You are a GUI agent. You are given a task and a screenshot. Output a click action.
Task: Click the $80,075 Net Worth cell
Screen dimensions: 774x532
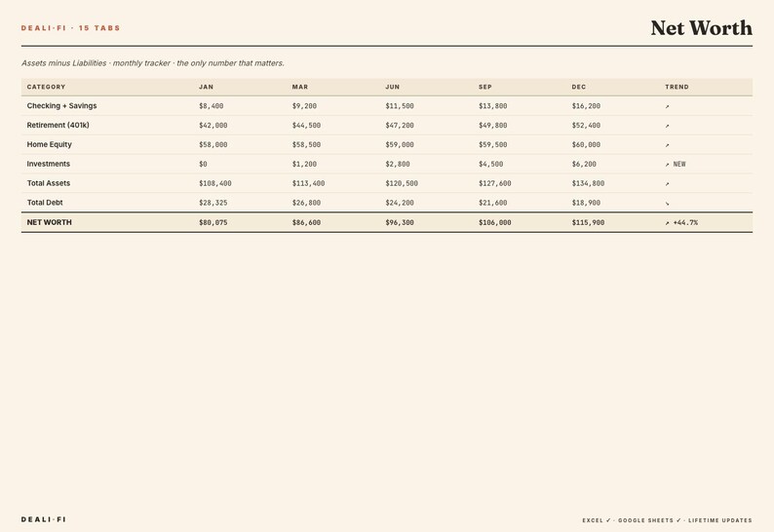pyautogui.click(x=213, y=222)
